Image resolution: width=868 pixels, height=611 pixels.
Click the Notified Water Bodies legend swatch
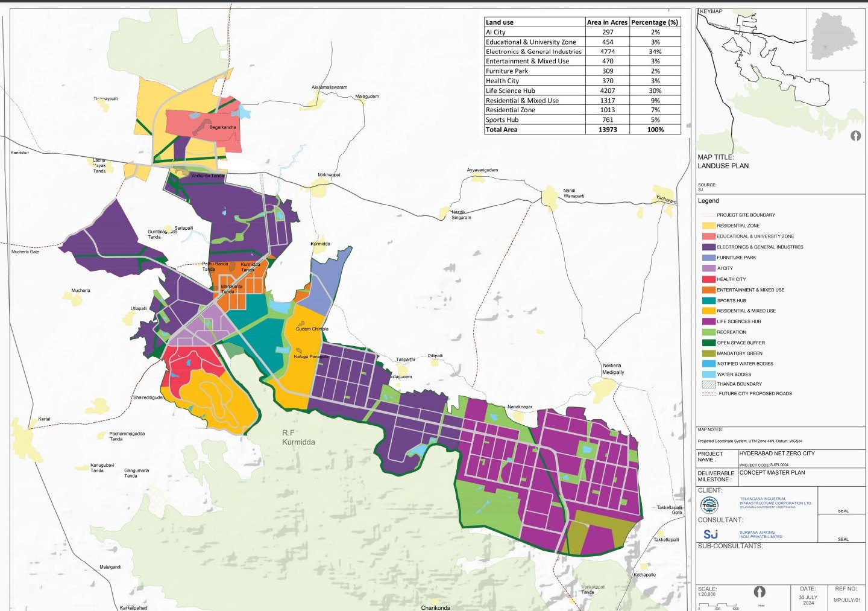708,364
